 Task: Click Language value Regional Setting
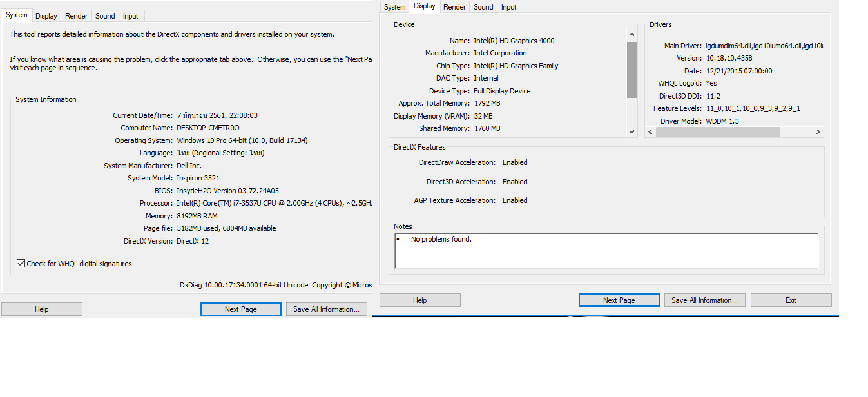click(x=220, y=153)
